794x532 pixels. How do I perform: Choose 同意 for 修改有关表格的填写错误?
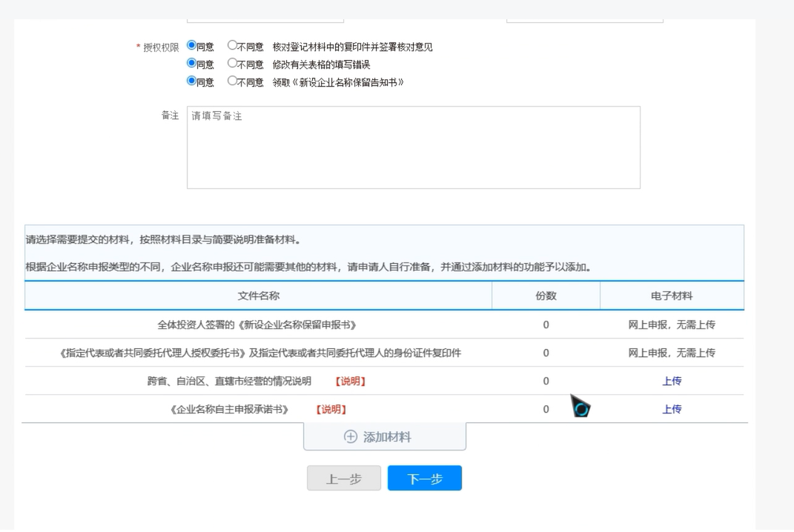coord(193,64)
